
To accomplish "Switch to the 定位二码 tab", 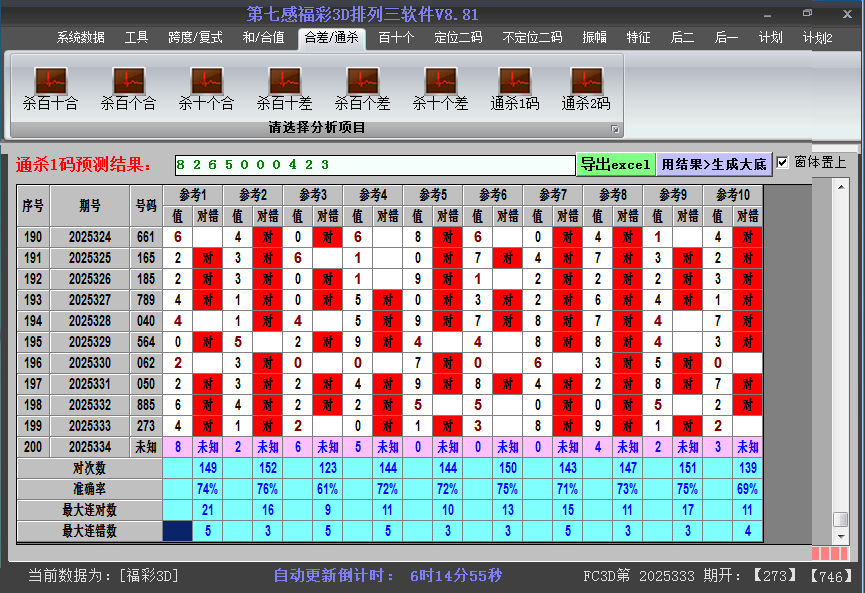I will (x=458, y=38).
